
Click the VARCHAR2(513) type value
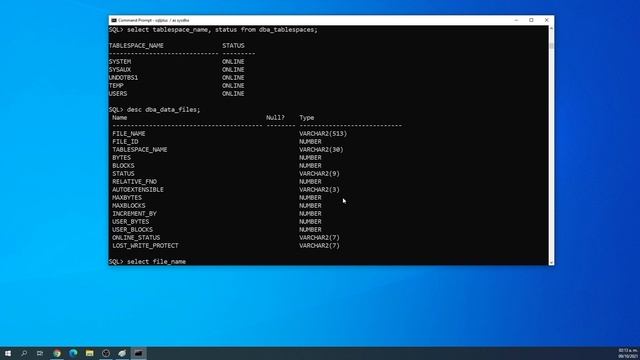pos(323,133)
